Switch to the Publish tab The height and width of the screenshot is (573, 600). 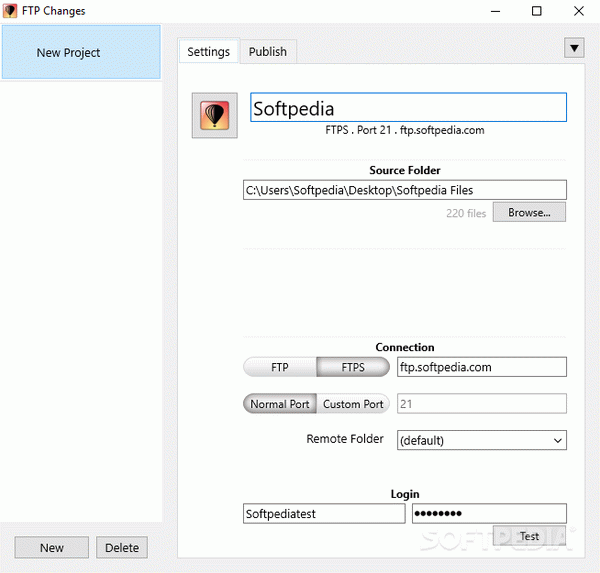(x=268, y=51)
